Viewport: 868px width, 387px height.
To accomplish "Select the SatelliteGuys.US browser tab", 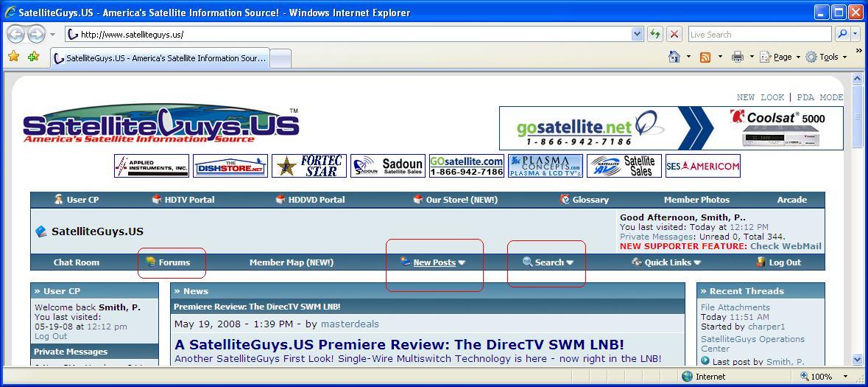I will point(160,58).
